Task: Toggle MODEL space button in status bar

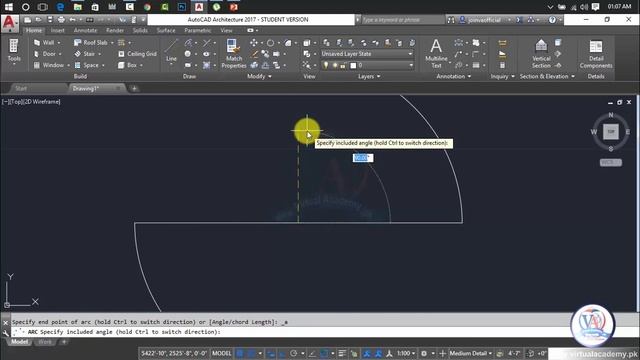Action: (222, 353)
